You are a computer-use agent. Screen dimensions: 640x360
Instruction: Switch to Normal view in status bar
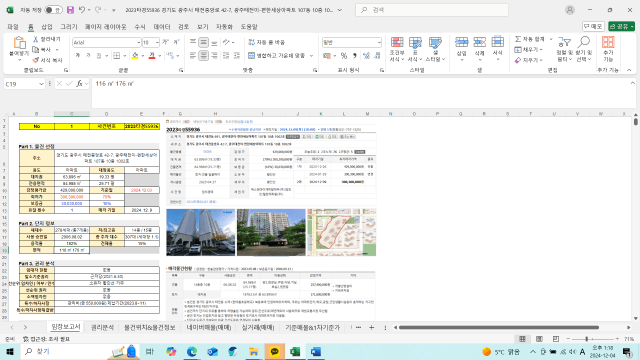pyautogui.click(x=522, y=339)
